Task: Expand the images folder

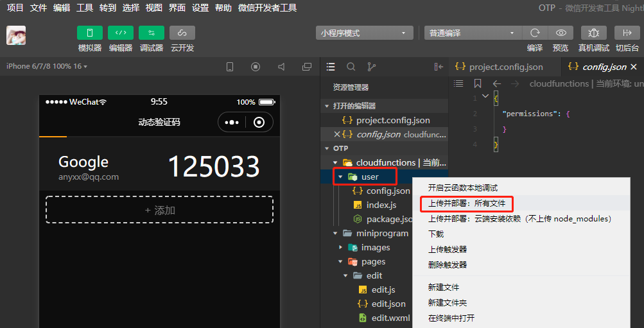Action: pos(340,248)
